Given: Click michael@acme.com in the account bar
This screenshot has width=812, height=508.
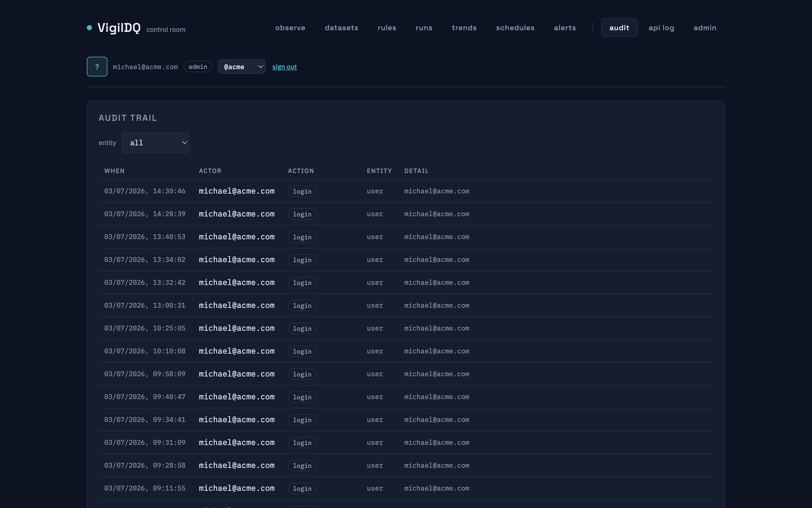Looking at the screenshot, I should [145, 67].
